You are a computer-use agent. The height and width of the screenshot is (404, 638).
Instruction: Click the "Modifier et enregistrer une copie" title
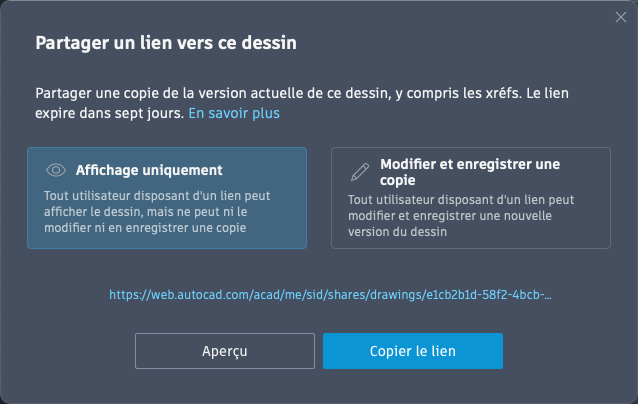click(470, 172)
